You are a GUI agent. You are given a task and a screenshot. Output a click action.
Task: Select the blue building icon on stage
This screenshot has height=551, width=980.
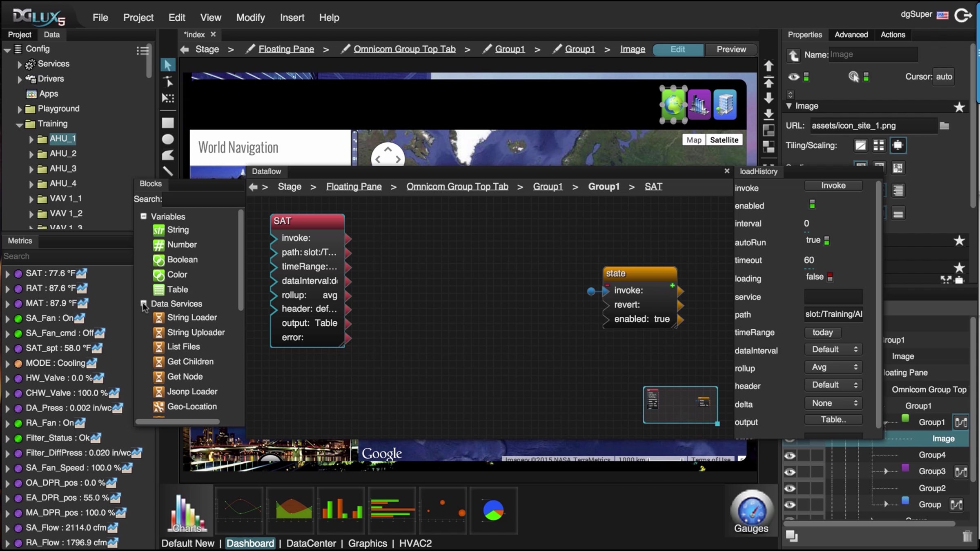(725, 104)
